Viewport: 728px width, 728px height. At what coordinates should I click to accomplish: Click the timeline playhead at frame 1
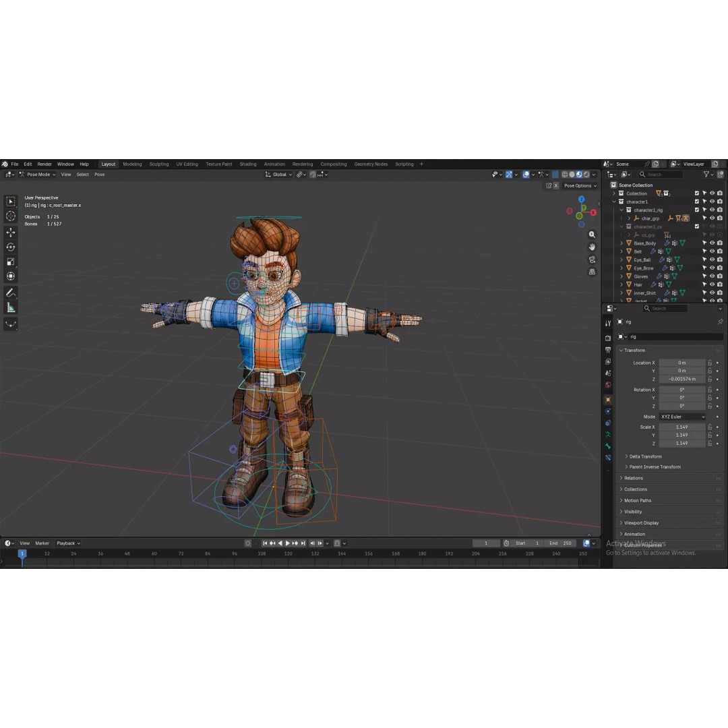(x=22, y=553)
